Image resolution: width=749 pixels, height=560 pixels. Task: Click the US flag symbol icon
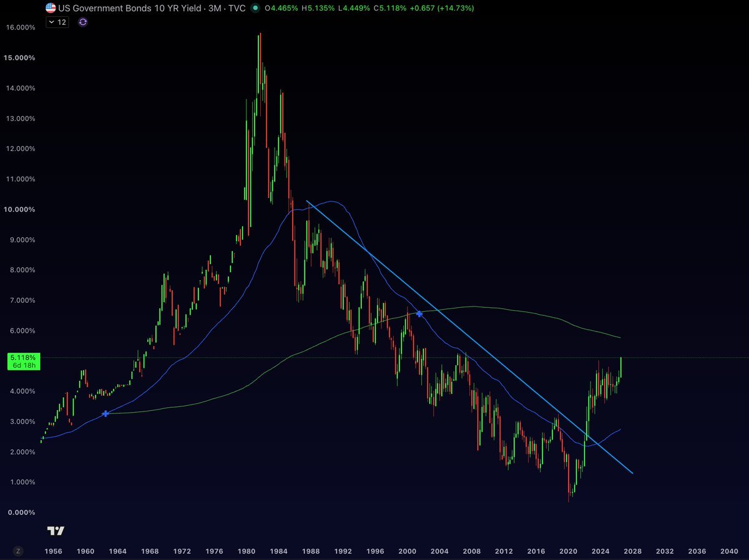click(51, 8)
